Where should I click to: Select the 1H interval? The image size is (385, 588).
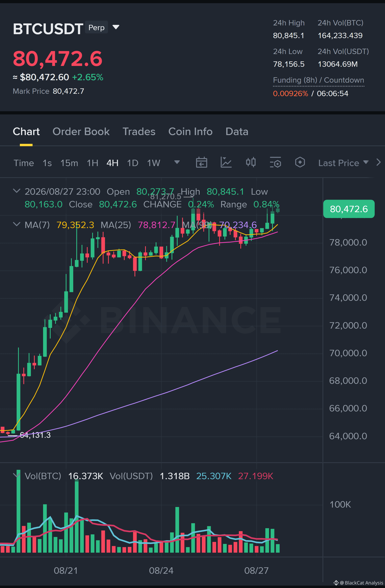point(92,163)
